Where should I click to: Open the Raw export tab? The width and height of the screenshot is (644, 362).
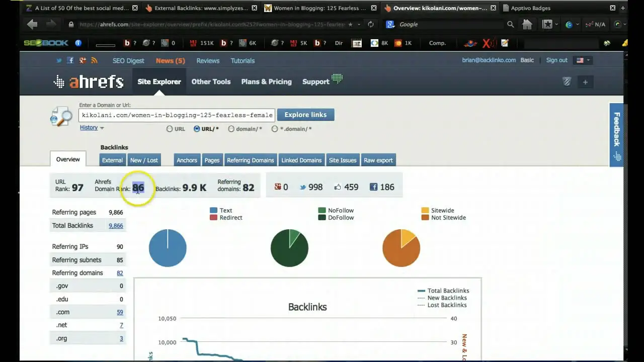(378, 160)
